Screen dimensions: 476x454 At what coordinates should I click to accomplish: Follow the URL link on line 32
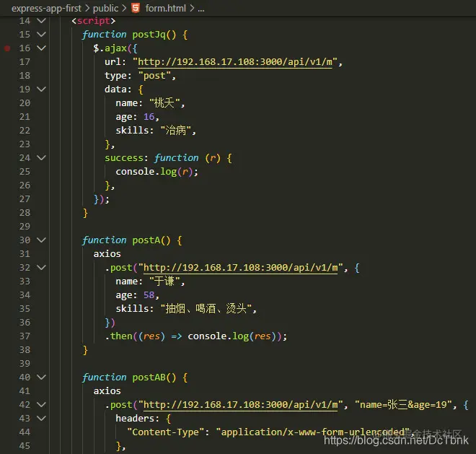240,268
